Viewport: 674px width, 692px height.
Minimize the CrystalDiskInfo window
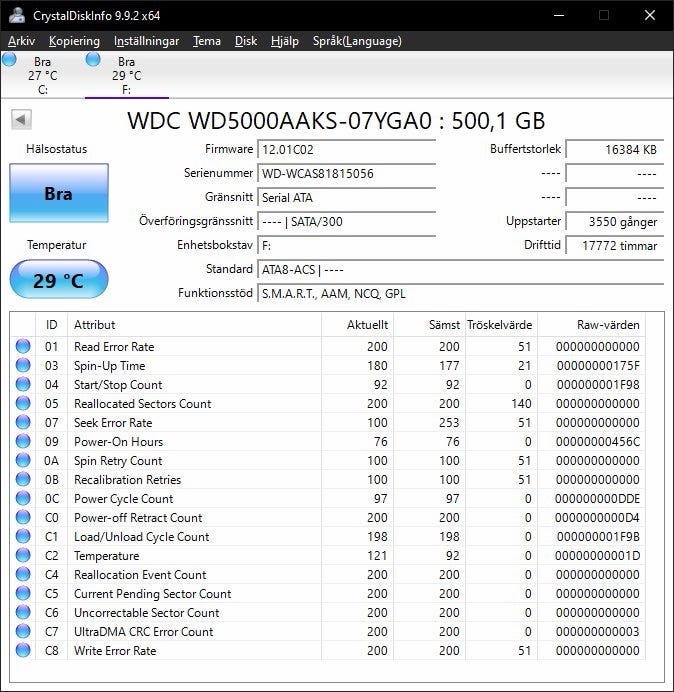[x=559, y=15]
